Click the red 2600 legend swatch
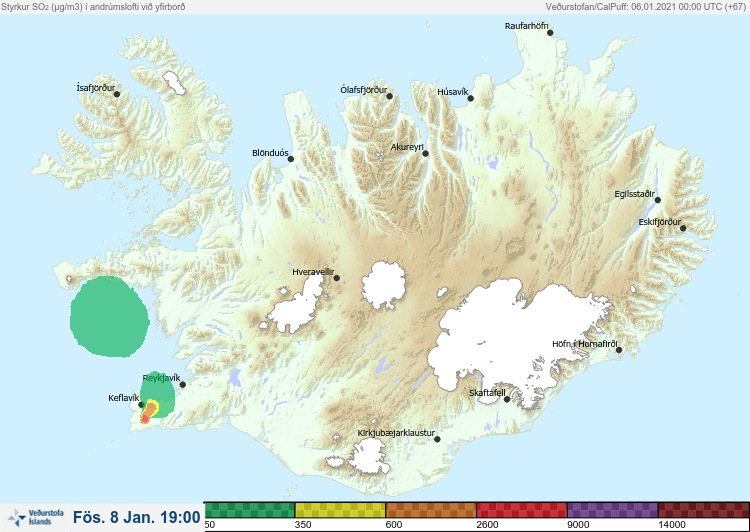This screenshot has width=750, height=532. (x=521, y=510)
